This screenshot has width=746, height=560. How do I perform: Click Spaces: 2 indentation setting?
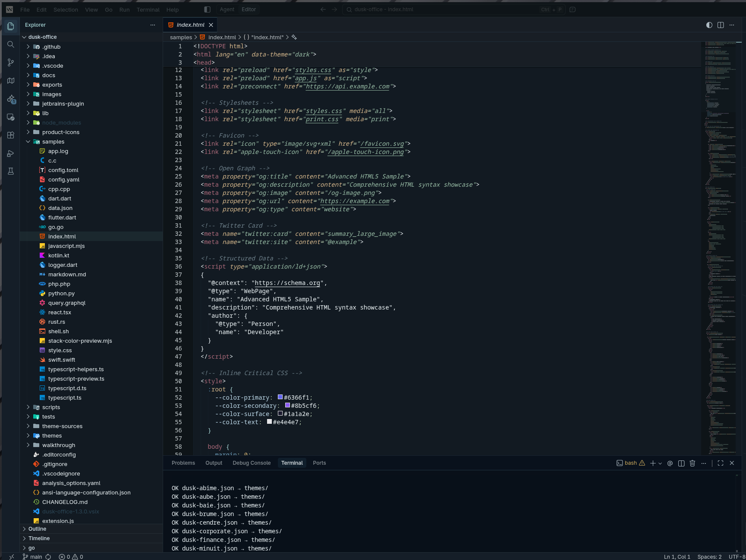[709, 557]
